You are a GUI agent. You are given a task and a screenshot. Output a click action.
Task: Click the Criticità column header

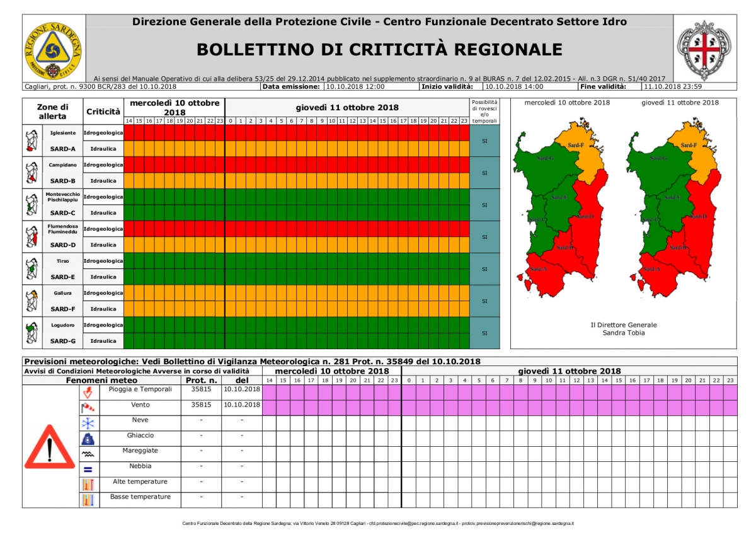pos(103,112)
